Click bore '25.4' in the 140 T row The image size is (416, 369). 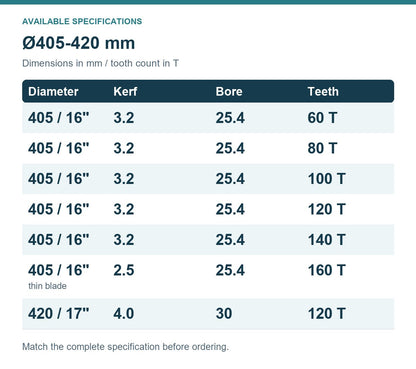click(230, 240)
